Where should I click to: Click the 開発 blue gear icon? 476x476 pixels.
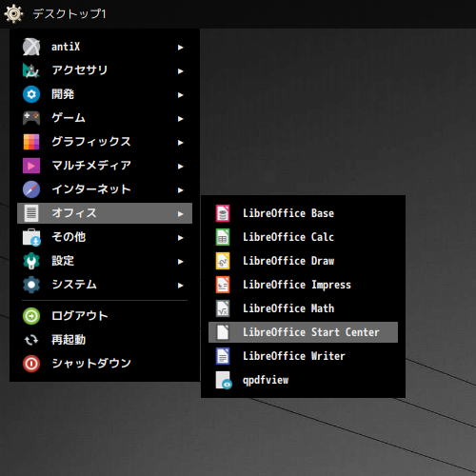[31, 94]
